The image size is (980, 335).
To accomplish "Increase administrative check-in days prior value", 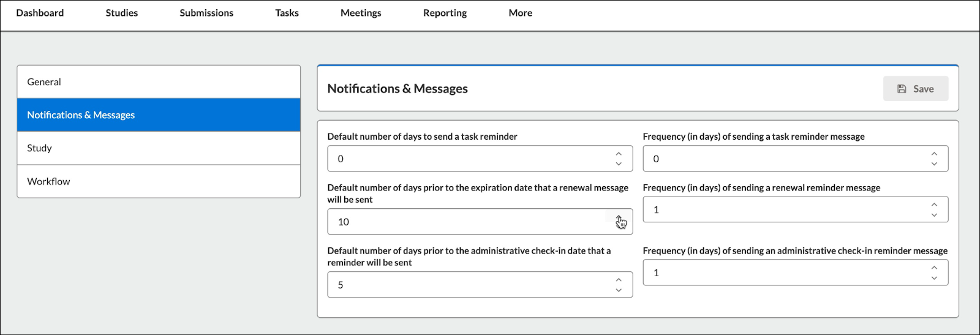I will (x=619, y=280).
